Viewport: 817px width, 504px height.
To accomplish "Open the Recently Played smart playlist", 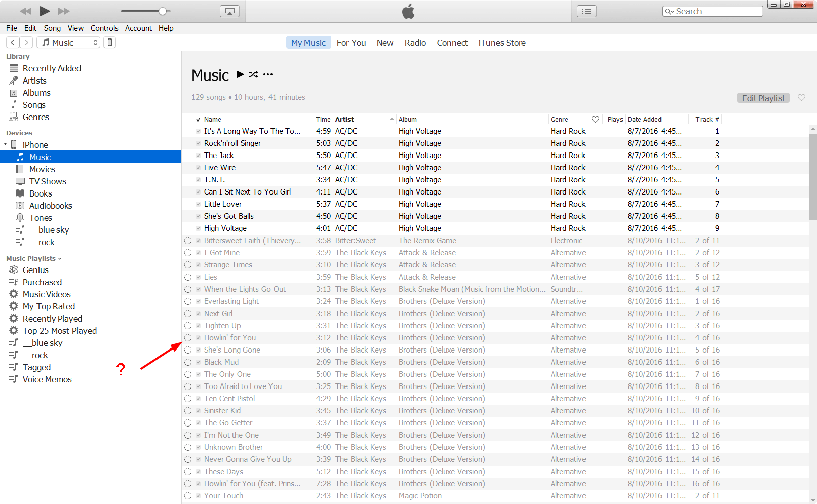I will pos(52,319).
